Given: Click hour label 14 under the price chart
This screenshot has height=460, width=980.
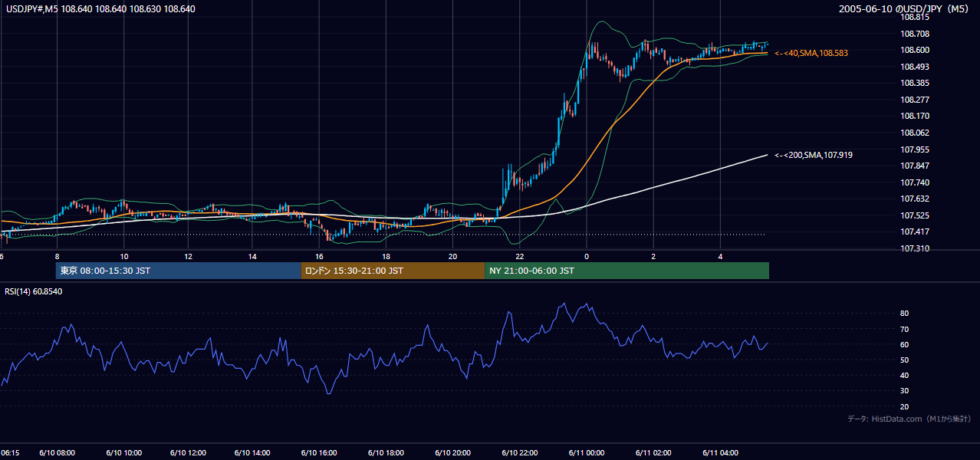Looking at the screenshot, I should (x=252, y=257).
